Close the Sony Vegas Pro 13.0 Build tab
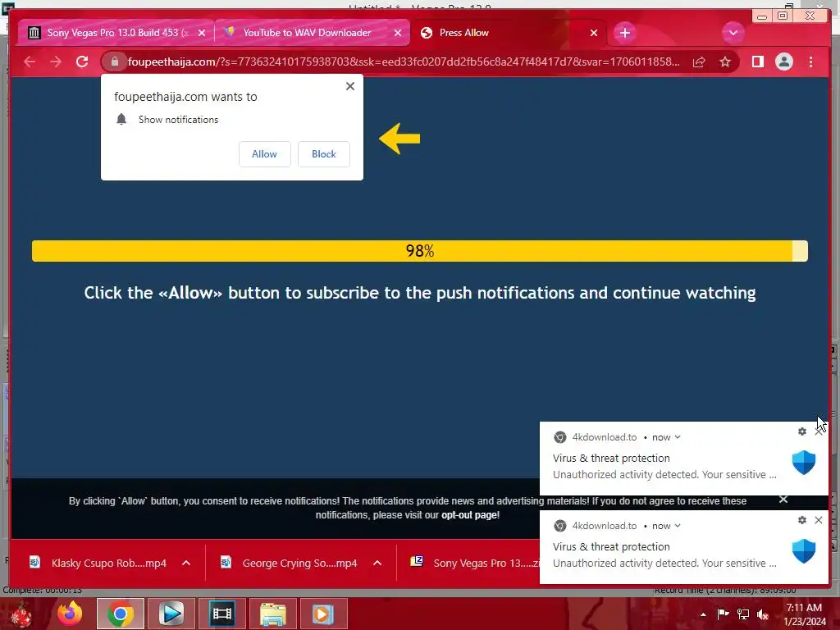This screenshot has height=630, width=840. pos(202,33)
